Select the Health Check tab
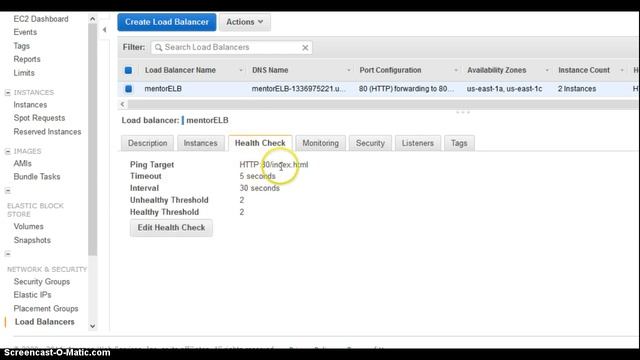This screenshot has height=360, width=640. [x=260, y=143]
